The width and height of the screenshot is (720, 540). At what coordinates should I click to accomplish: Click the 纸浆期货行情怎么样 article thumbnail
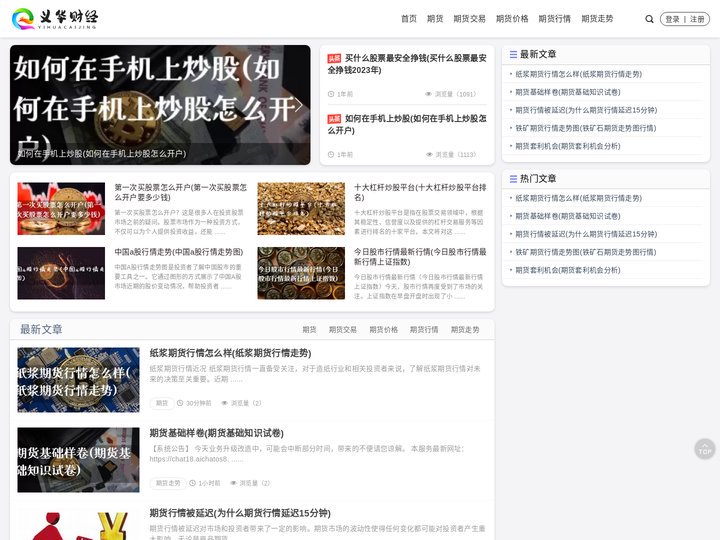pyautogui.click(x=79, y=380)
